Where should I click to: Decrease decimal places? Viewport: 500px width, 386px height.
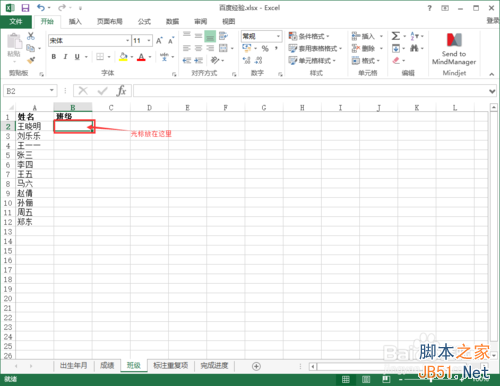pyautogui.click(x=258, y=60)
